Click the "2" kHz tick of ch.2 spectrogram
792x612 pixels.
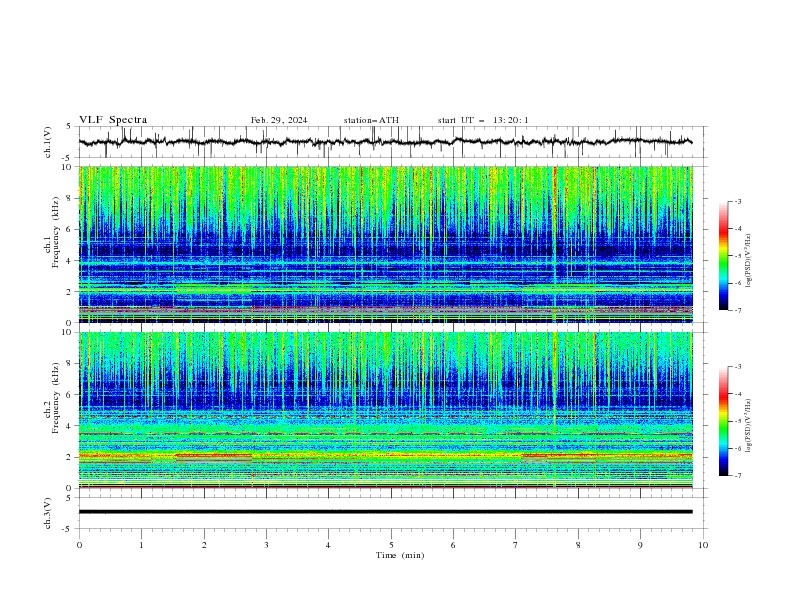pyautogui.click(x=70, y=457)
